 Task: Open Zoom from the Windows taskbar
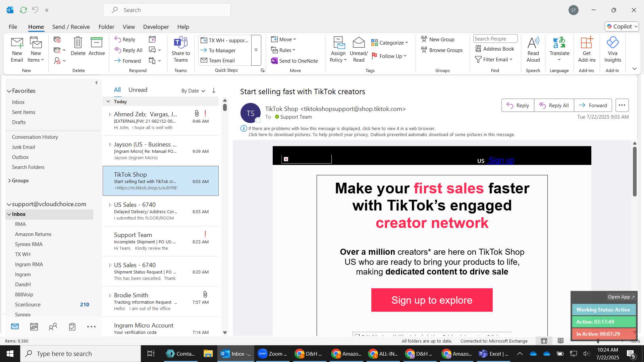pos(272,354)
